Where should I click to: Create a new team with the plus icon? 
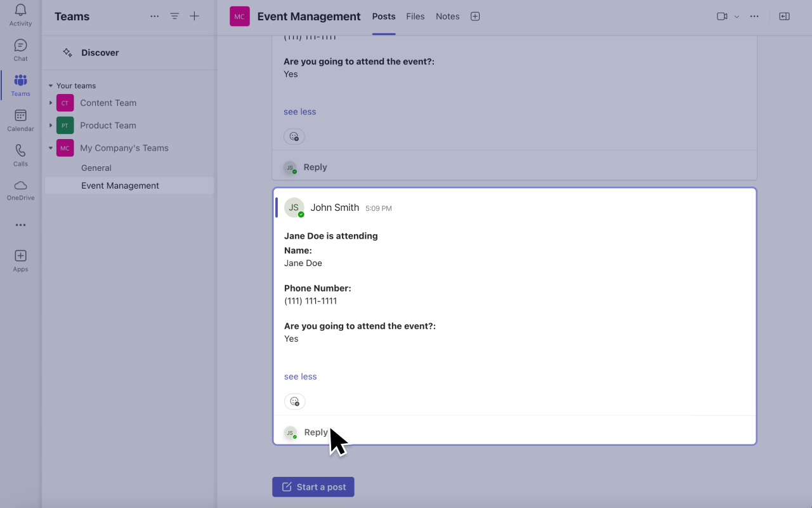point(194,16)
